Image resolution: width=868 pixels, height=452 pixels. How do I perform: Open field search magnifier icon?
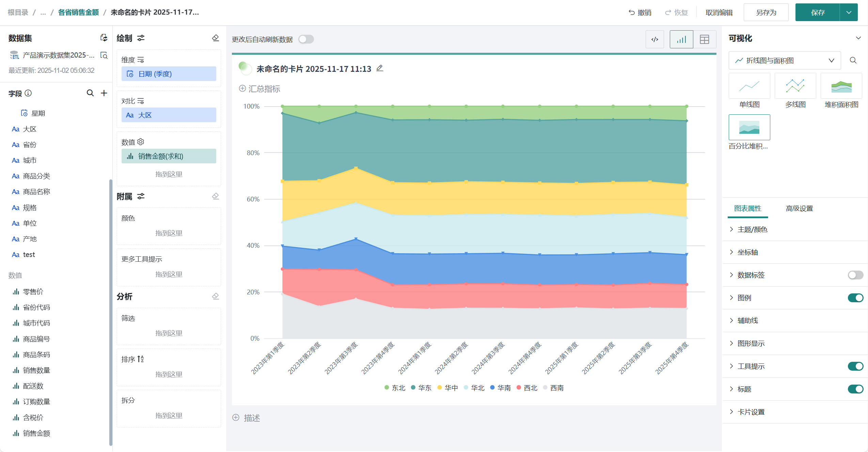point(90,93)
